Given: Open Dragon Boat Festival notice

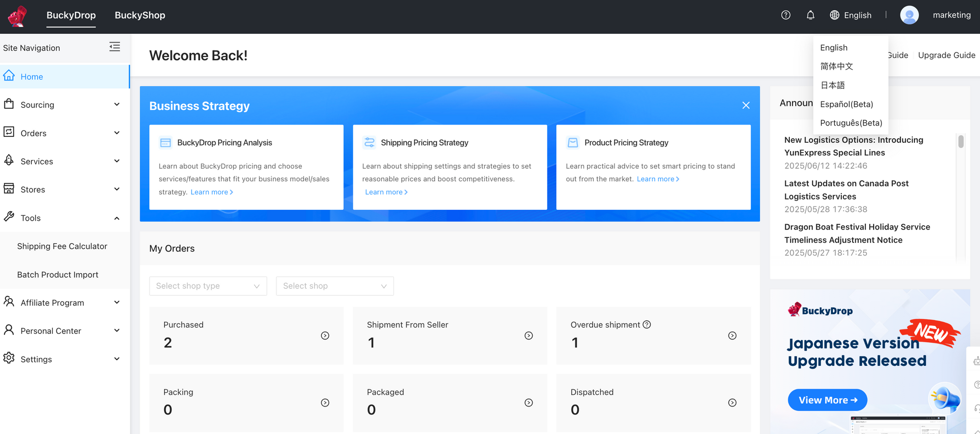Looking at the screenshot, I should pyautogui.click(x=857, y=233).
